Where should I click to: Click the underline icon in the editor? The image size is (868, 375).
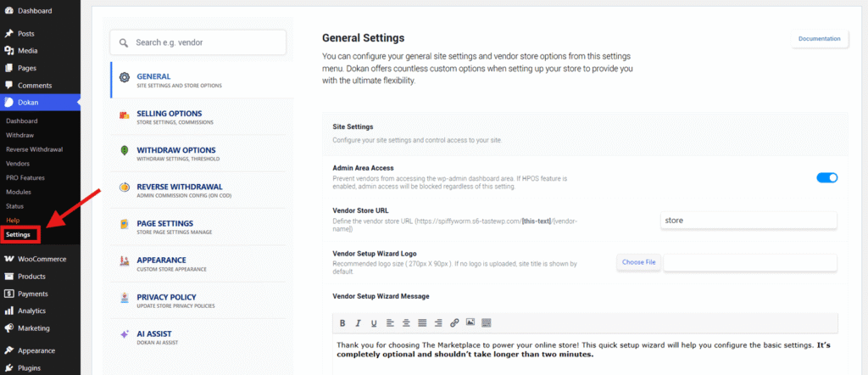[373, 322]
